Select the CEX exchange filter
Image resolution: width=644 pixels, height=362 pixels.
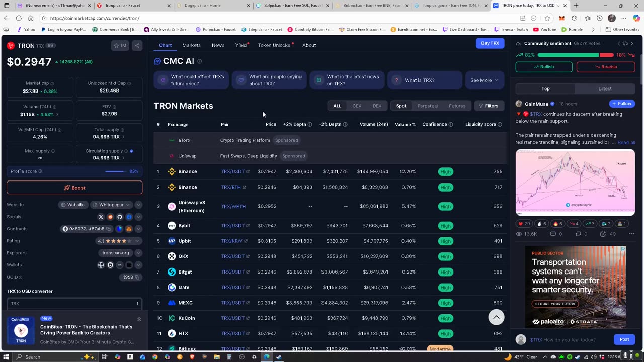point(357,106)
